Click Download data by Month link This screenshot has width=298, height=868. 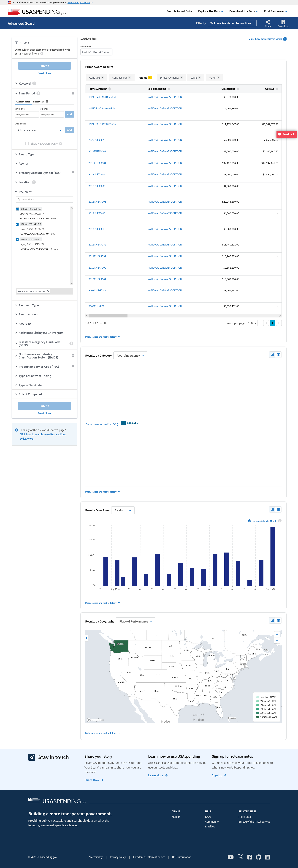pyautogui.click(x=262, y=521)
